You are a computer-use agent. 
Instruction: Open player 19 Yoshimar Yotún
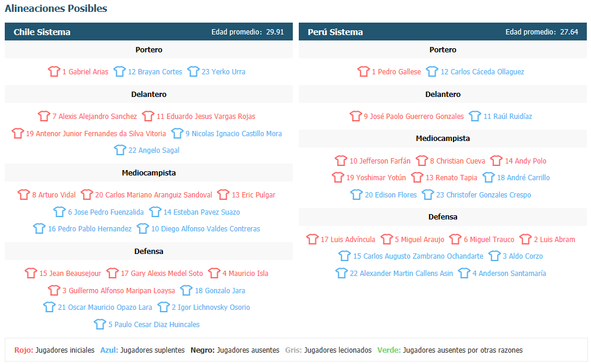[x=376, y=177]
